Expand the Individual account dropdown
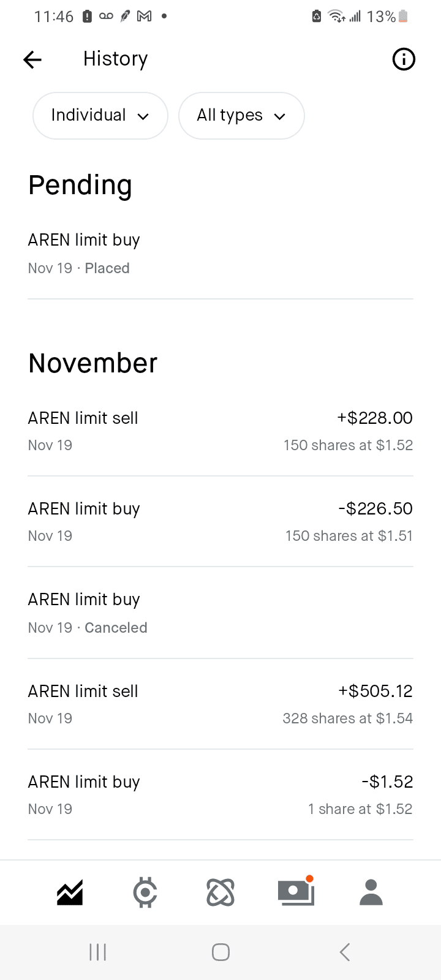The image size is (441, 980). click(100, 116)
